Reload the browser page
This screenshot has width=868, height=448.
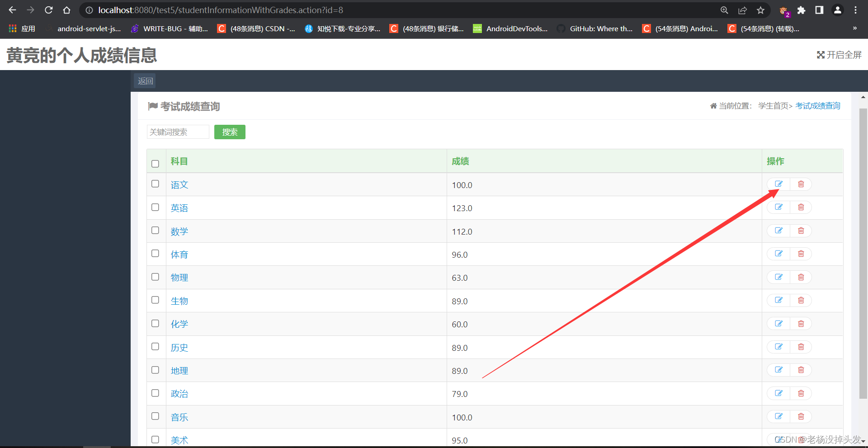pos(49,10)
